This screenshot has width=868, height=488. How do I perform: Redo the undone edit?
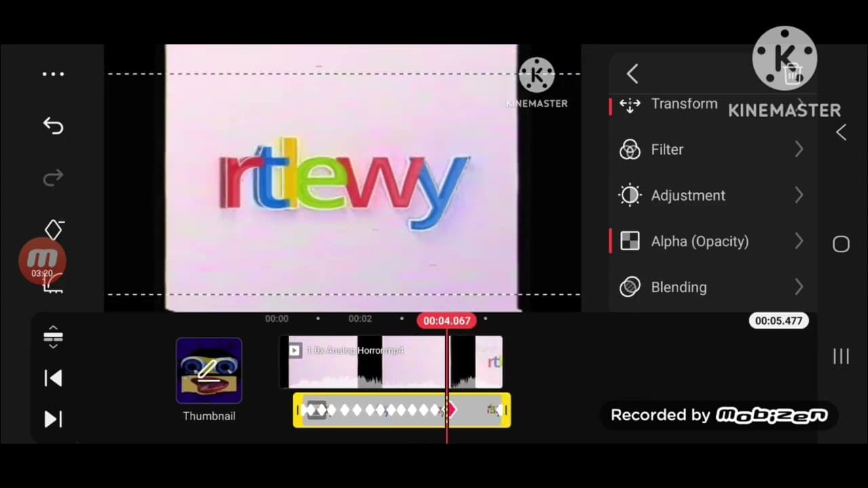tap(53, 178)
